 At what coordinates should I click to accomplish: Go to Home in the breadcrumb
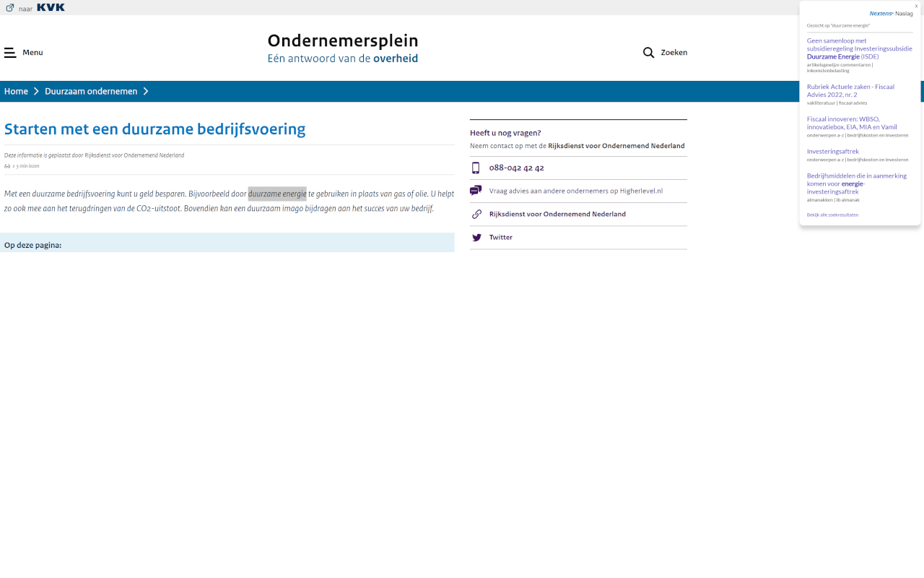[x=16, y=91]
